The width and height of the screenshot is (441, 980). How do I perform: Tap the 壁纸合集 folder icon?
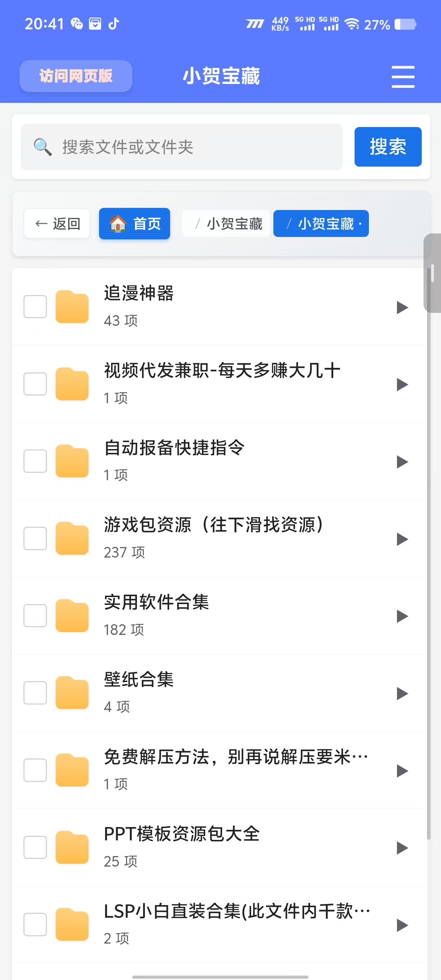[72, 693]
